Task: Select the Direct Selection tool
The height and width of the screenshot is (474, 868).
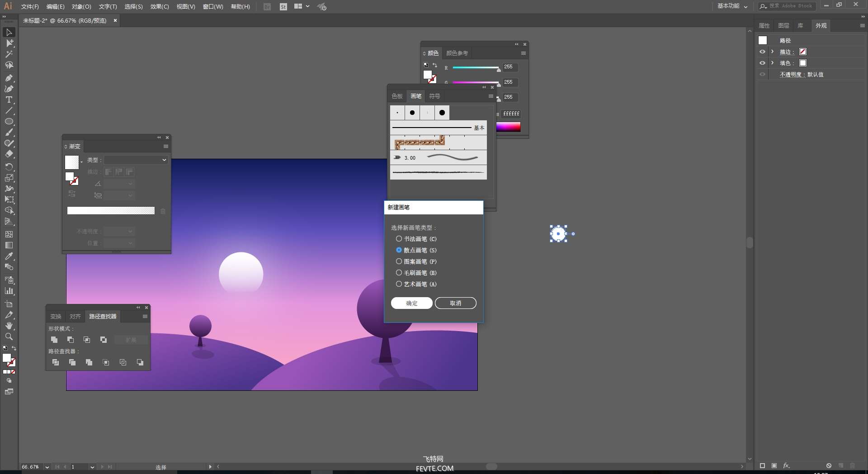Action: (x=9, y=43)
